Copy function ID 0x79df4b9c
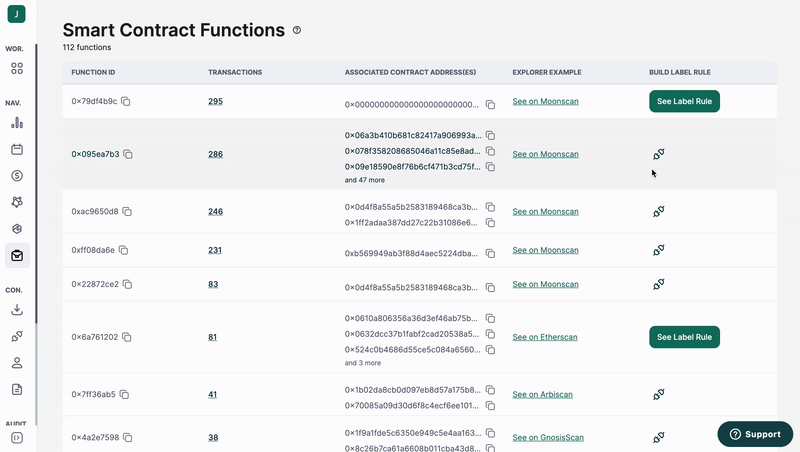 pyautogui.click(x=126, y=102)
